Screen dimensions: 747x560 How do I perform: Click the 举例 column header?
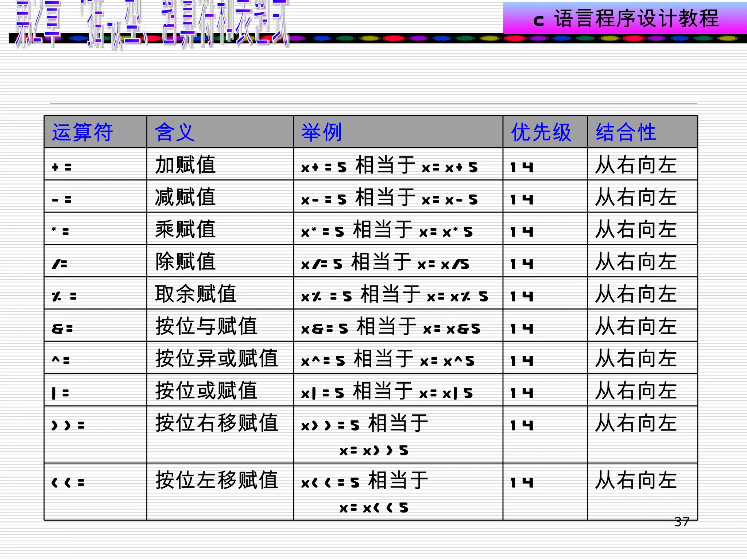(398, 132)
